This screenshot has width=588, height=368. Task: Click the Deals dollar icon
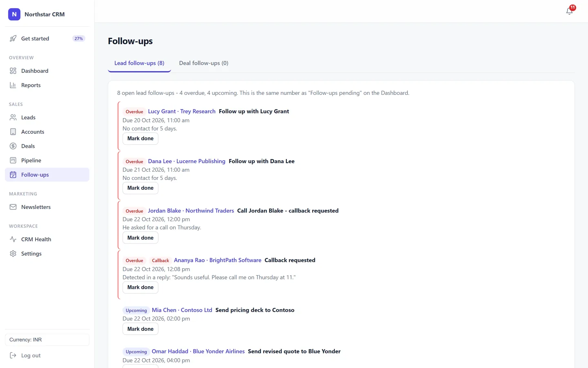pos(13,146)
